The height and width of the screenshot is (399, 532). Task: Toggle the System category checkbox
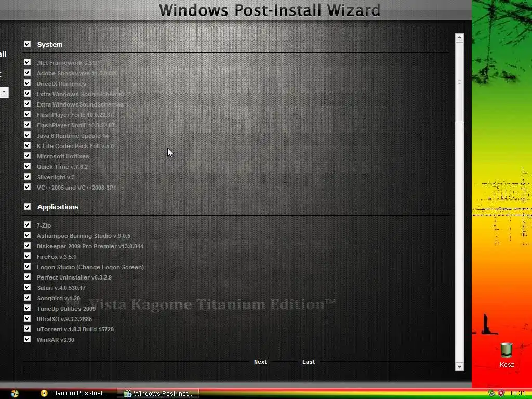27,44
